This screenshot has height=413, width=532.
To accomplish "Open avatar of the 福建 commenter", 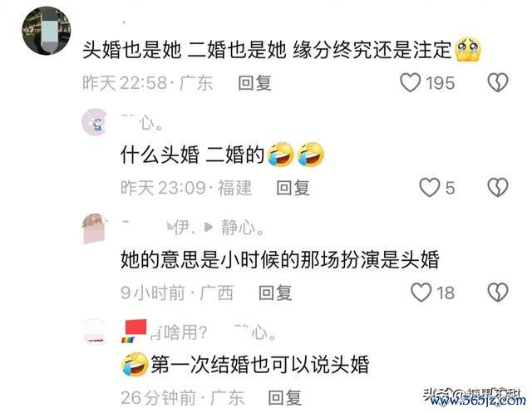I will coord(95,122).
